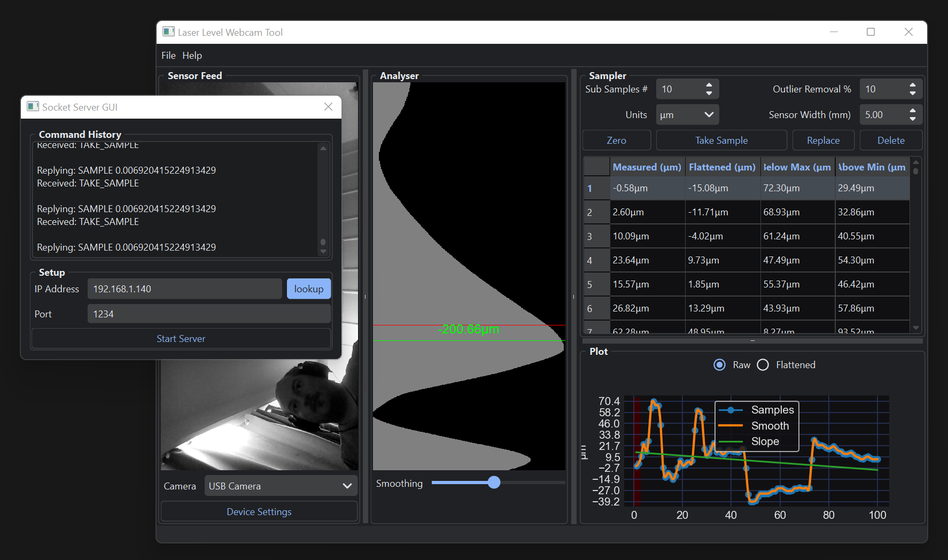The image size is (948, 560).
Task: Minimize the Laser Level Webcam Tool window
Action: coord(834,32)
